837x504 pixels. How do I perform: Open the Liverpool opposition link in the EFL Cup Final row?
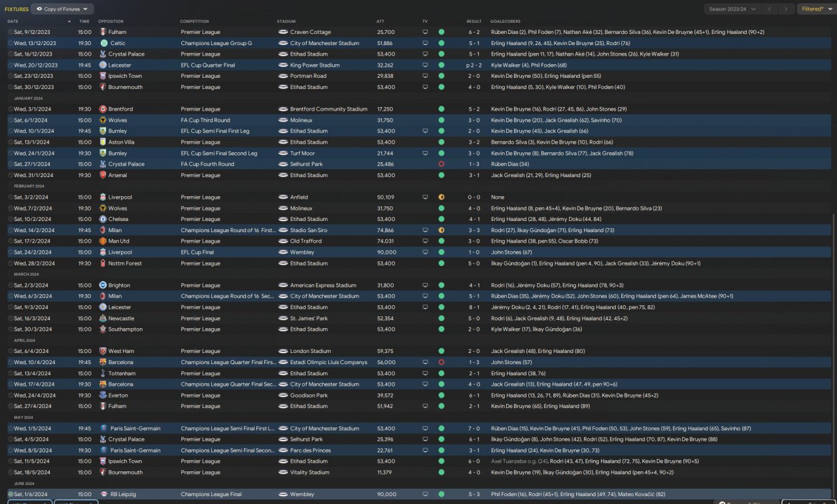coord(120,252)
